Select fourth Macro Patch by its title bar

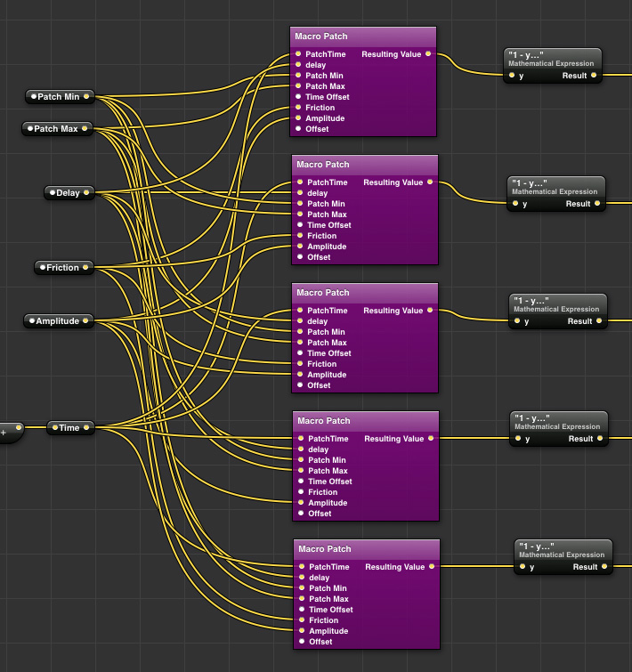coord(366,421)
